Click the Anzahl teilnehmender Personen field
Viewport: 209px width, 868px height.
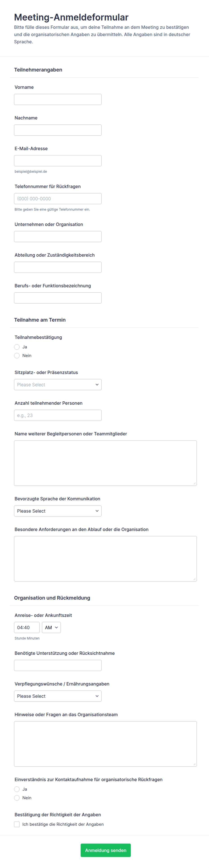[x=58, y=416]
